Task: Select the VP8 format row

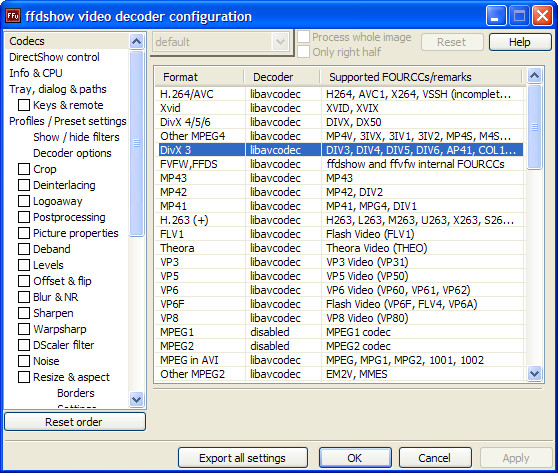Action: pos(341,318)
